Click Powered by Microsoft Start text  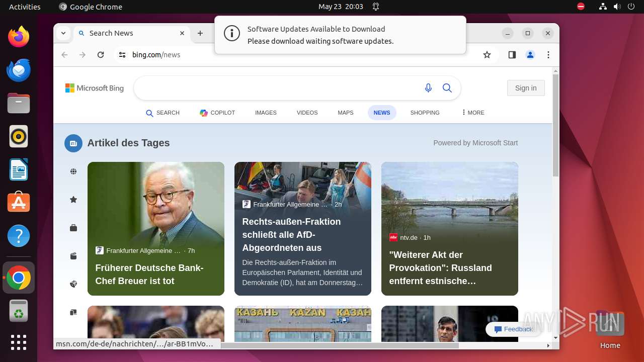475,143
